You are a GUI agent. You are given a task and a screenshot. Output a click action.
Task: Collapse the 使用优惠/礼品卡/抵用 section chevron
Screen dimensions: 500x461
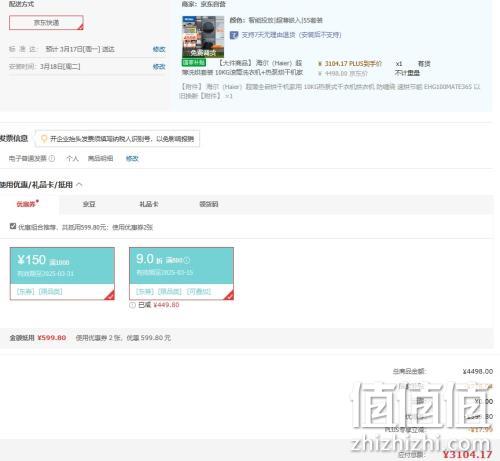(x=79, y=185)
